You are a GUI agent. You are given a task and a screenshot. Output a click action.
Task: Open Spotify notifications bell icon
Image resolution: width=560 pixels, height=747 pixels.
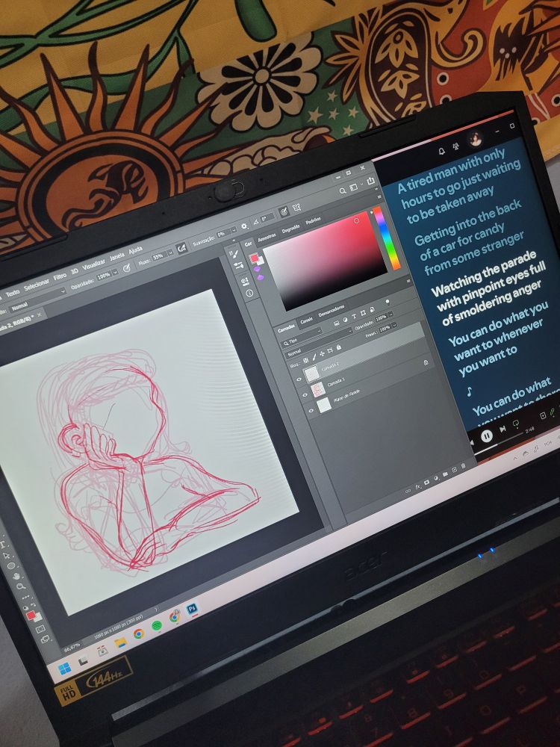click(441, 151)
